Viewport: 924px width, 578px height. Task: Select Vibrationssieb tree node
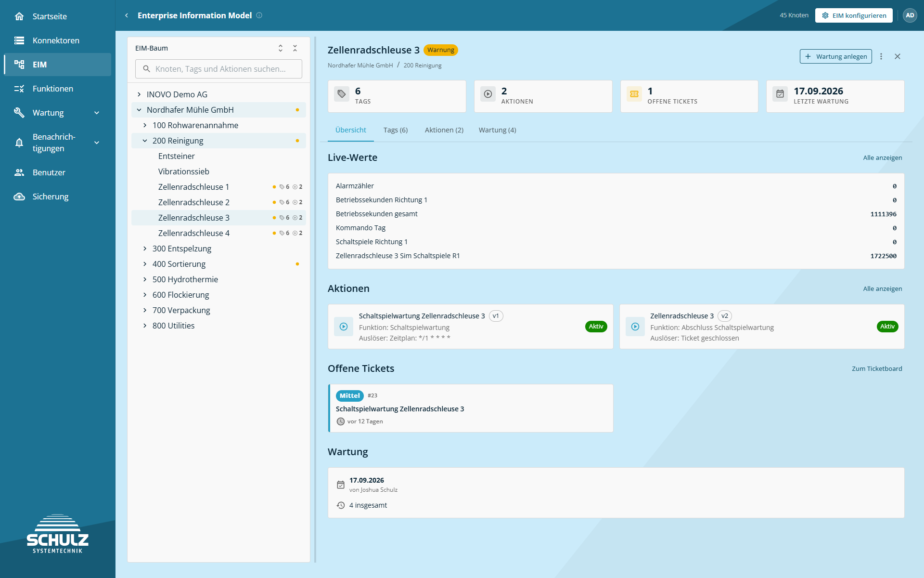coord(218,171)
